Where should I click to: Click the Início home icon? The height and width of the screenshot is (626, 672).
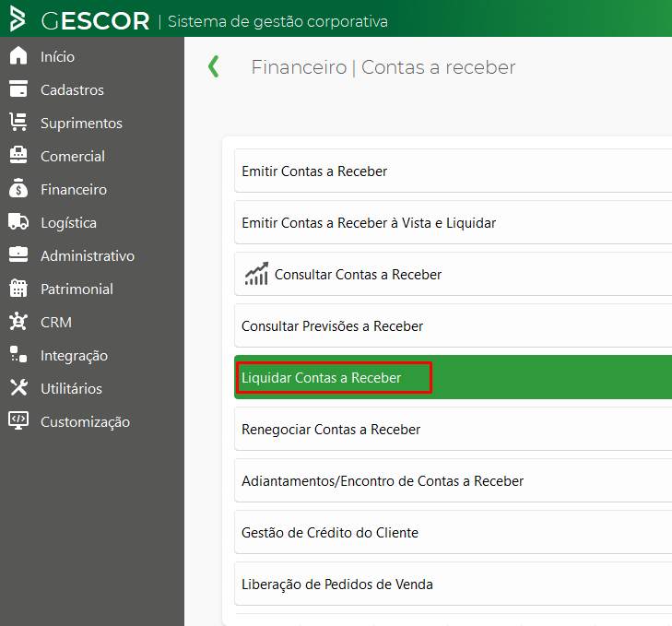click(18, 55)
